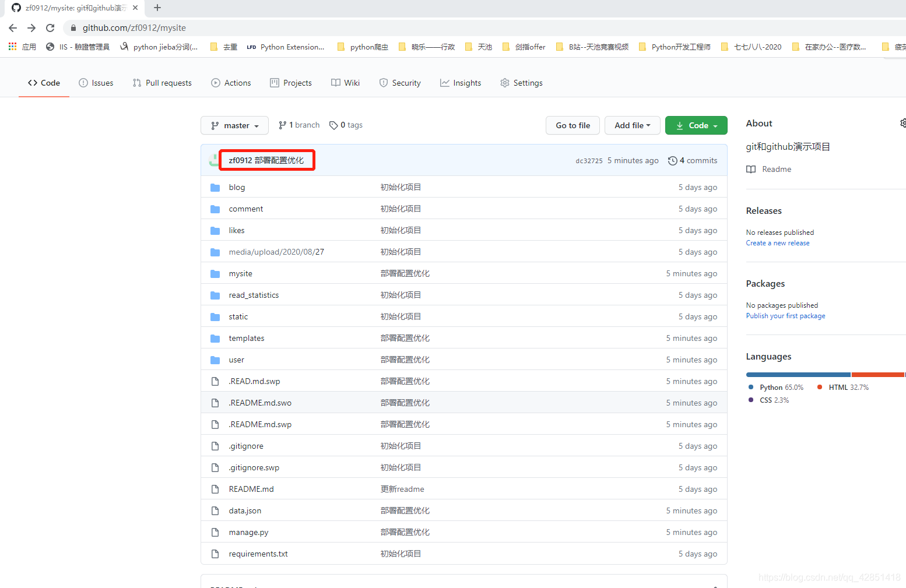Open the Python开发工程师 bookmark folder
Screen dimensions: 906x588
pos(675,47)
